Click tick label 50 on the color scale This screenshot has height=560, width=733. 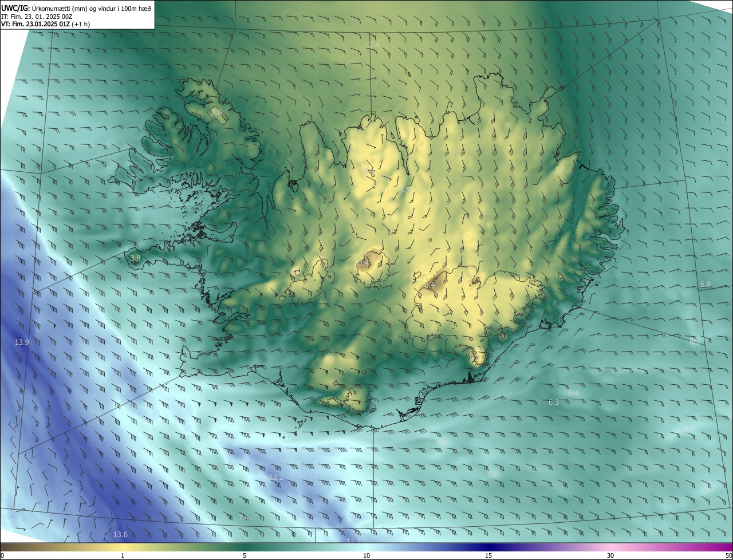[728, 555]
